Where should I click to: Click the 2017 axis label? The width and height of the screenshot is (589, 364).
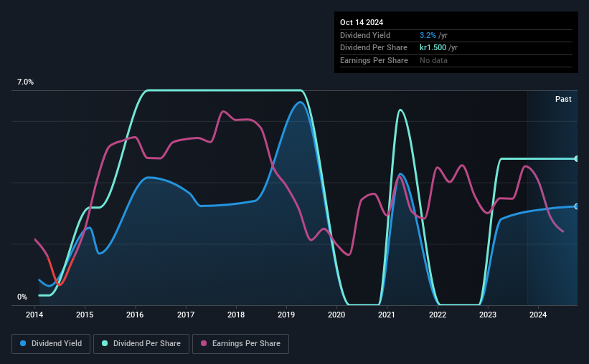[186, 315]
